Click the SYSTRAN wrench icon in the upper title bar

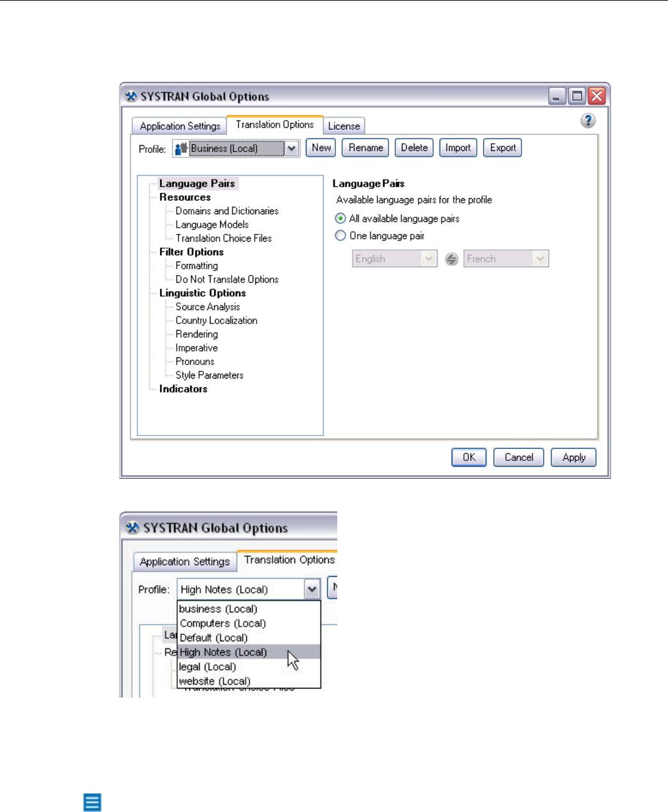(x=131, y=97)
